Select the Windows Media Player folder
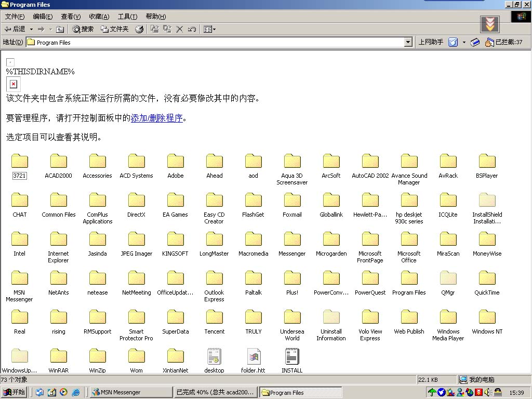 (x=448, y=326)
